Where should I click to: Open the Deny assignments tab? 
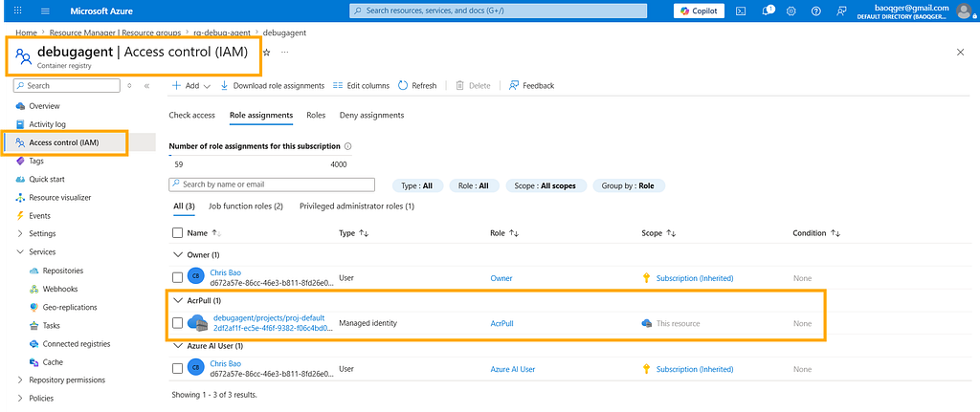372,115
